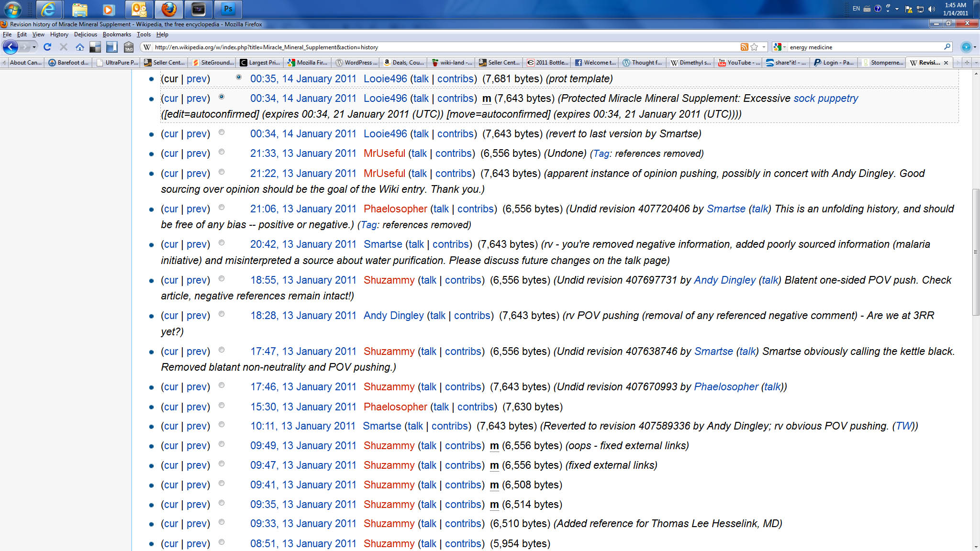
Task: Click the Delicious TAG icon
Action: tap(129, 47)
